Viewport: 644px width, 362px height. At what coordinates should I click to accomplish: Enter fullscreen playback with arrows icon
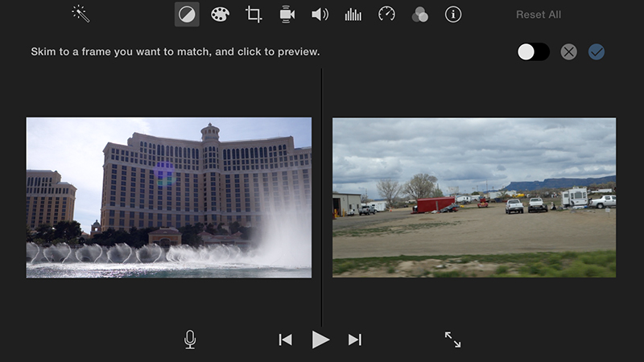(x=452, y=339)
